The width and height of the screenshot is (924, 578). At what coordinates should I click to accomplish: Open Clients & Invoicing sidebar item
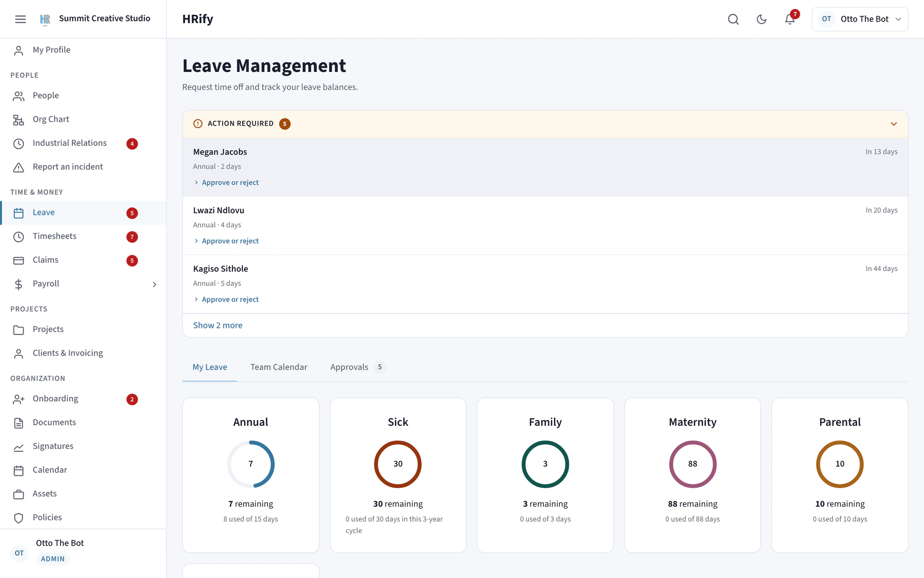click(83, 353)
